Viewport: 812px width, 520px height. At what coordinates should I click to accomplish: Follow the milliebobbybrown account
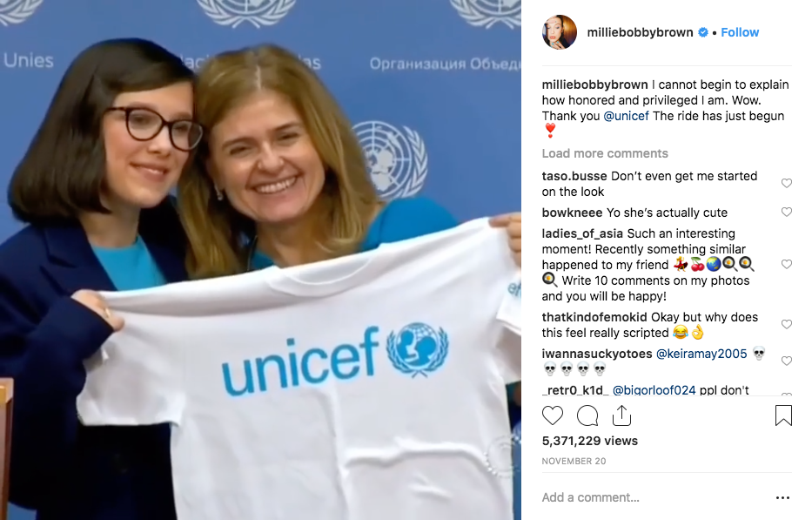(740, 32)
